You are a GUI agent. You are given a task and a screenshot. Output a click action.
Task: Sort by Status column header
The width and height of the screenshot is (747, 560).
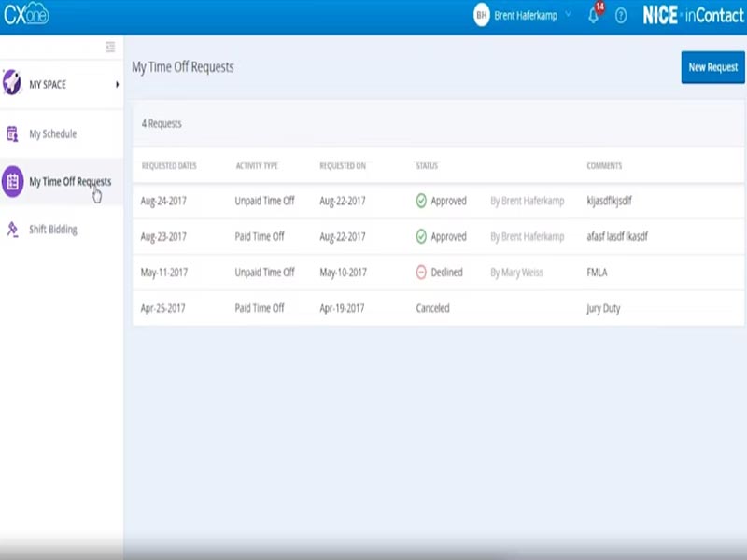[427, 166]
